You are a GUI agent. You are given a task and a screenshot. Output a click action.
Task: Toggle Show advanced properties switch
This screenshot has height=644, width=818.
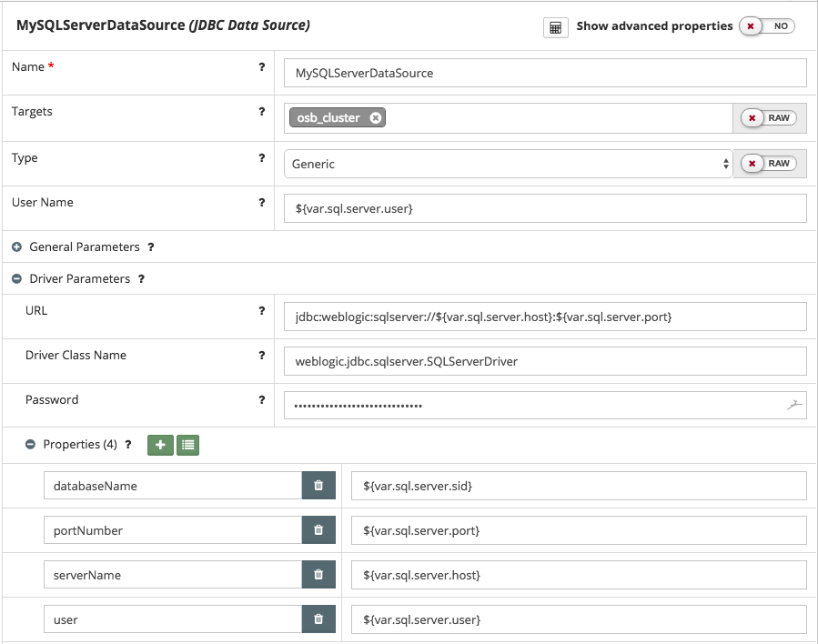767,26
